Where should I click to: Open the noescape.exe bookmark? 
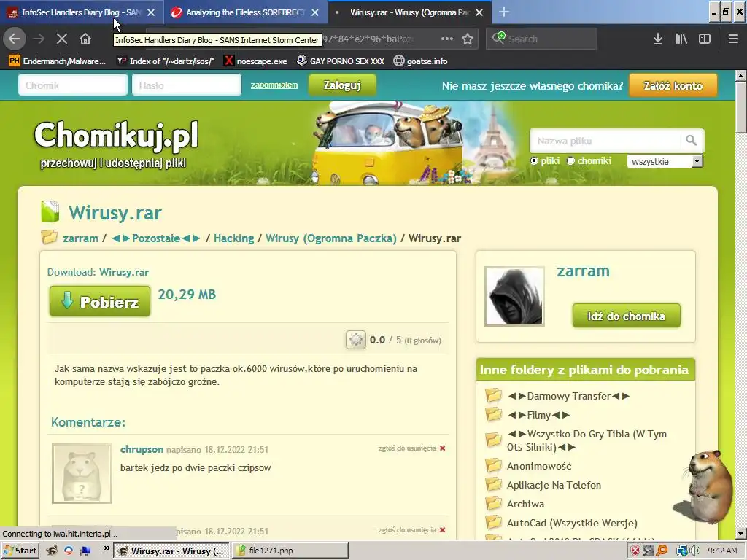coord(256,61)
